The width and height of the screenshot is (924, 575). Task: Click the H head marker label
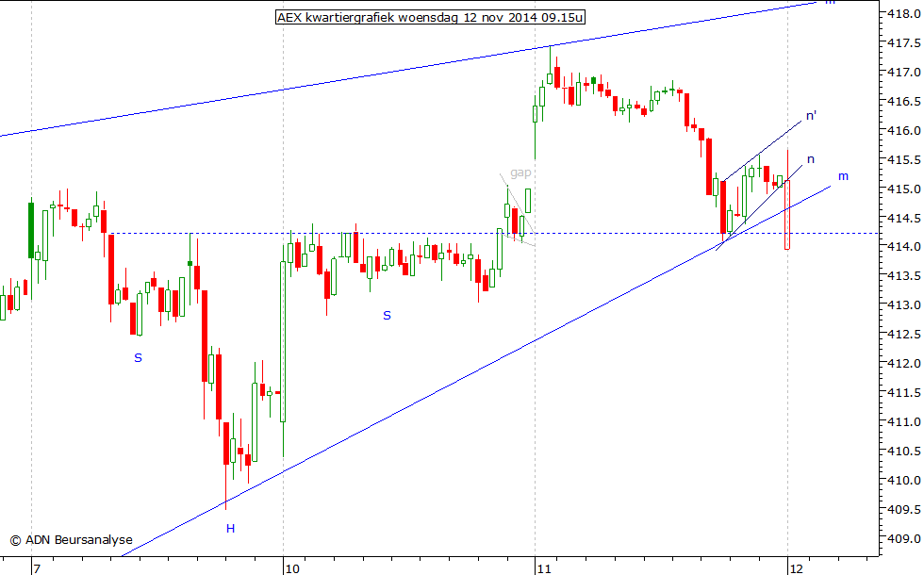229,529
